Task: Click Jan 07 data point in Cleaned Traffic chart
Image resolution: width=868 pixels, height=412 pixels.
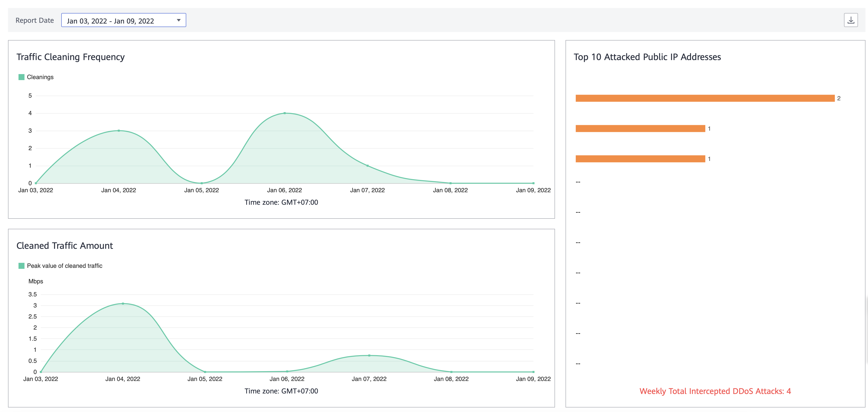Action: (x=369, y=355)
